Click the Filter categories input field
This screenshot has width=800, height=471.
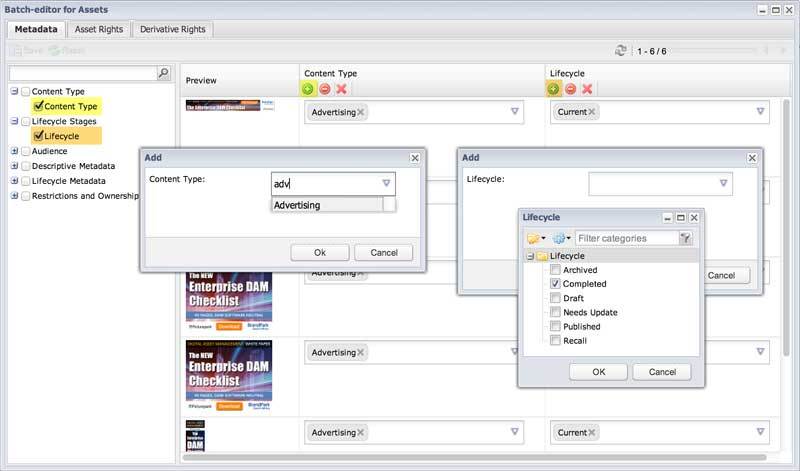point(628,238)
